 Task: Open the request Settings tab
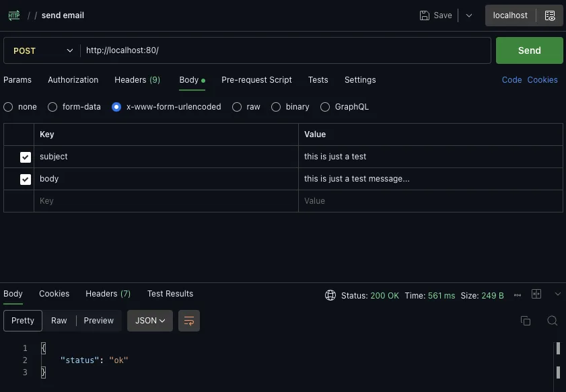click(x=360, y=80)
